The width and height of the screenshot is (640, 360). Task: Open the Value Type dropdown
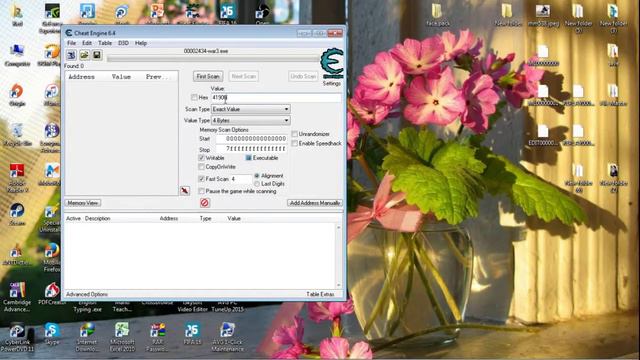click(x=251, y=120)
